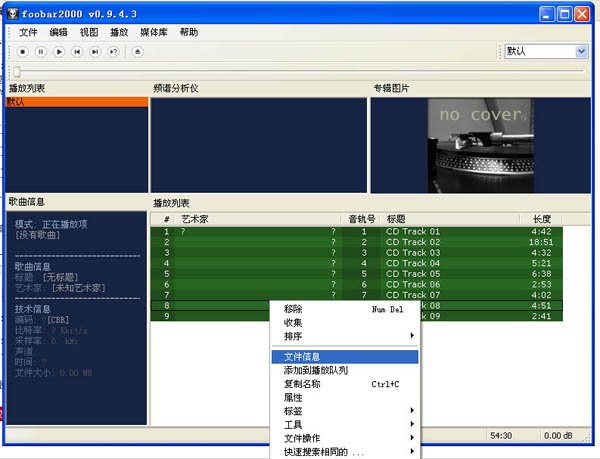Open the 文件 menu
The height and width of the screenshot is (459, 600).
click(28, 32)
